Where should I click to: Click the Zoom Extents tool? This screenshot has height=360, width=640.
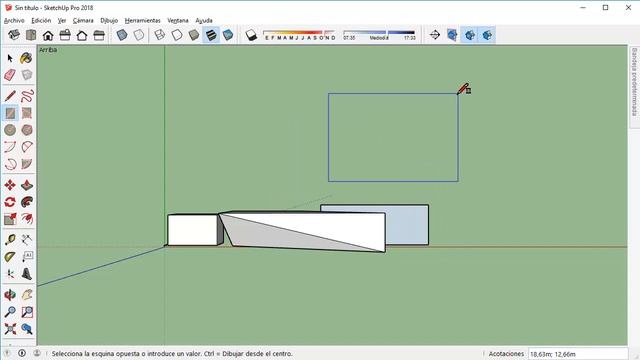pos(10,329)
